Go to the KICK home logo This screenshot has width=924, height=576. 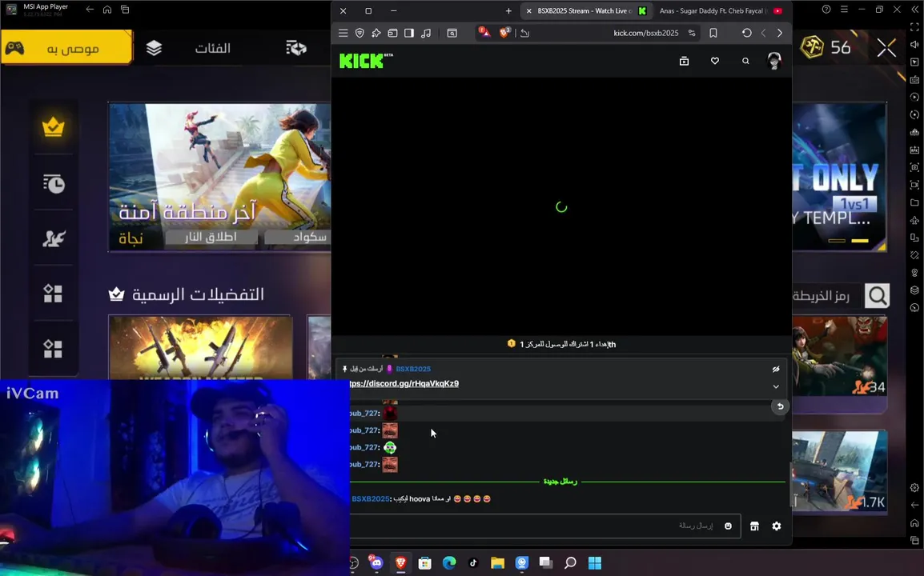(366, 60)
